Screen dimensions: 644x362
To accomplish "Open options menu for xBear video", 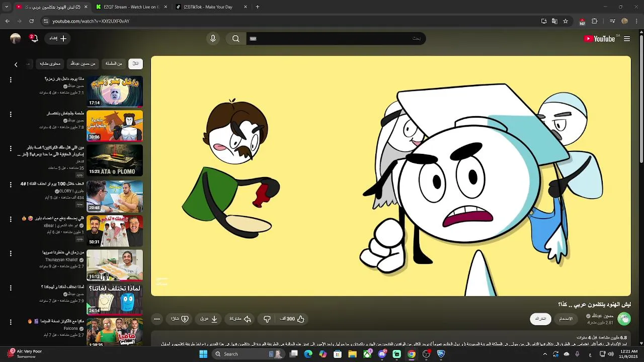I will point(11,219).
